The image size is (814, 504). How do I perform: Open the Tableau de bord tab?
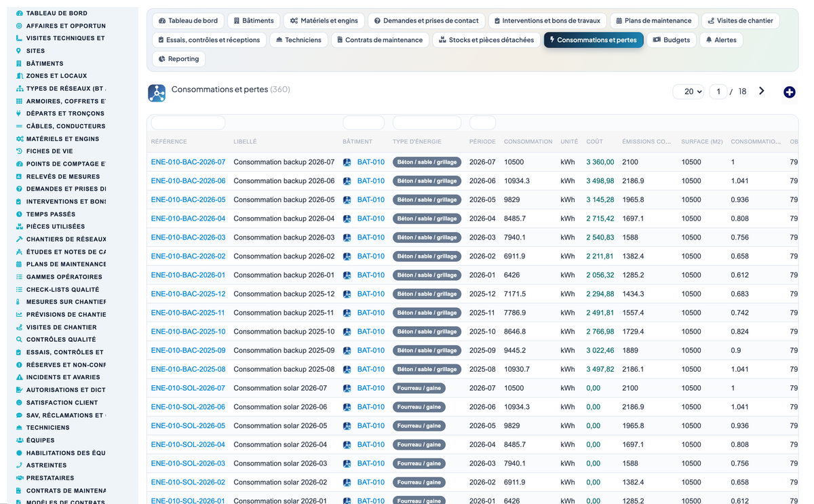pos(188,21)
